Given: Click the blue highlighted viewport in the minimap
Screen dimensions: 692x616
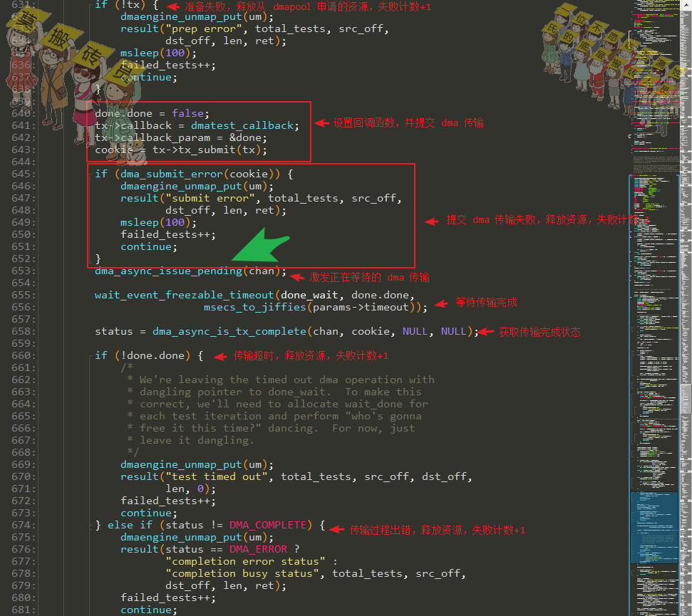Looking at the screenshot, I should coord(654,528).
